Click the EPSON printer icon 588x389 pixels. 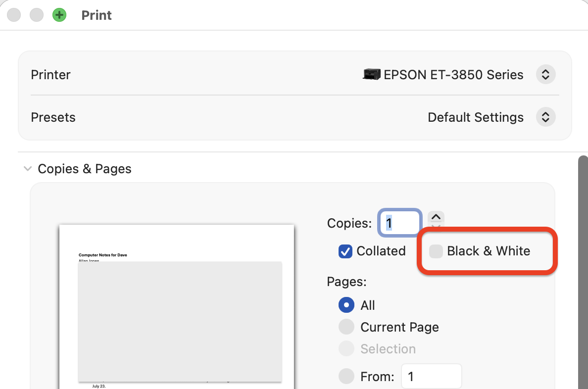point(372,74)
